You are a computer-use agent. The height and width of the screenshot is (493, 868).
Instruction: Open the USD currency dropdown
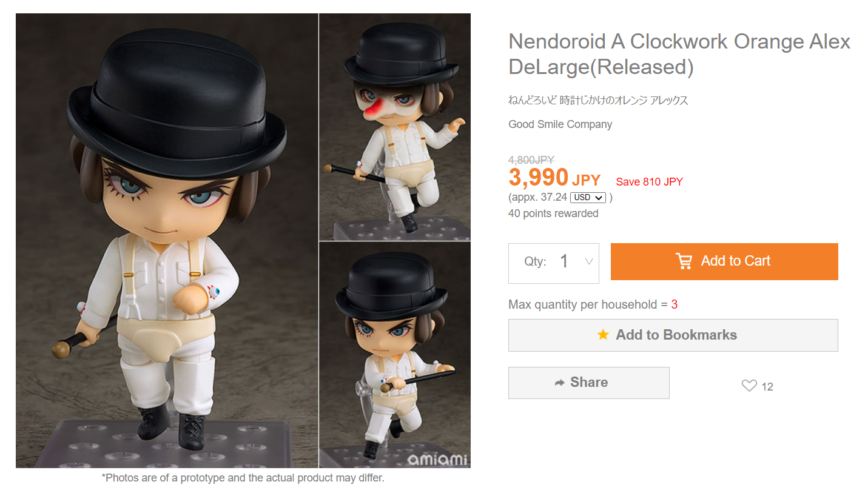click(588, 198)
